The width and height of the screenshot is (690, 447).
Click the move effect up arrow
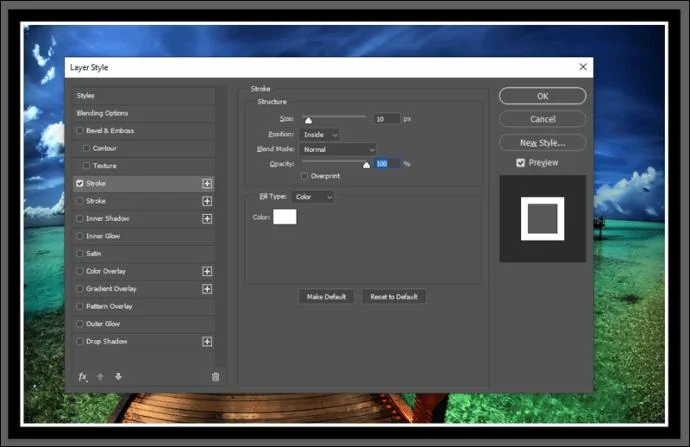100,377
